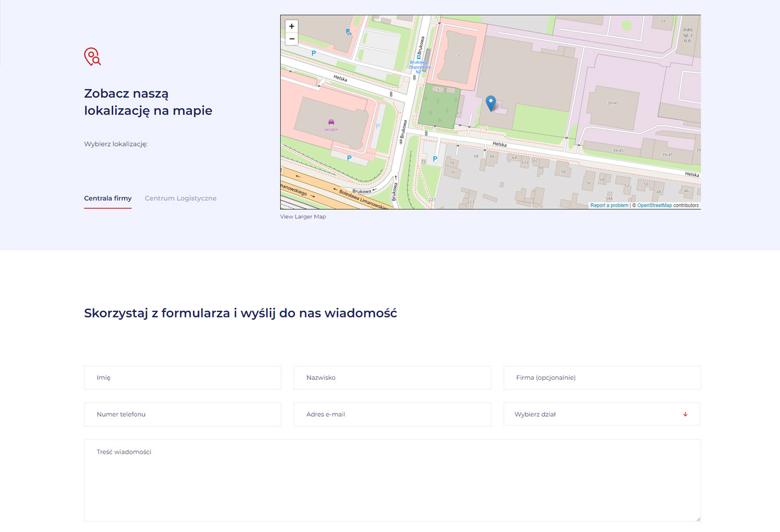Click the Numer telefonu field

(183, 415)
